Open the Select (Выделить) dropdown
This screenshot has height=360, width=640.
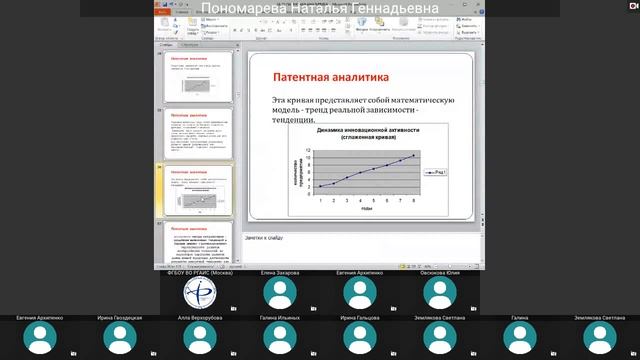tap(468, 32)
